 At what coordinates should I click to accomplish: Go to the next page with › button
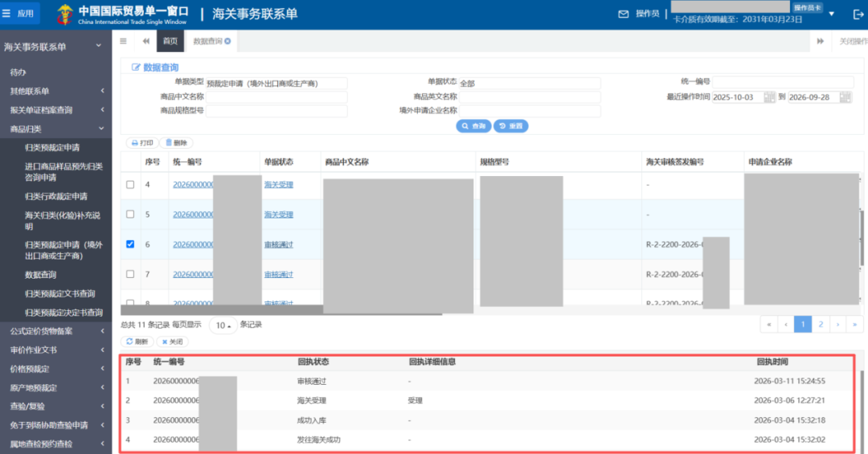tap(838, 325)
